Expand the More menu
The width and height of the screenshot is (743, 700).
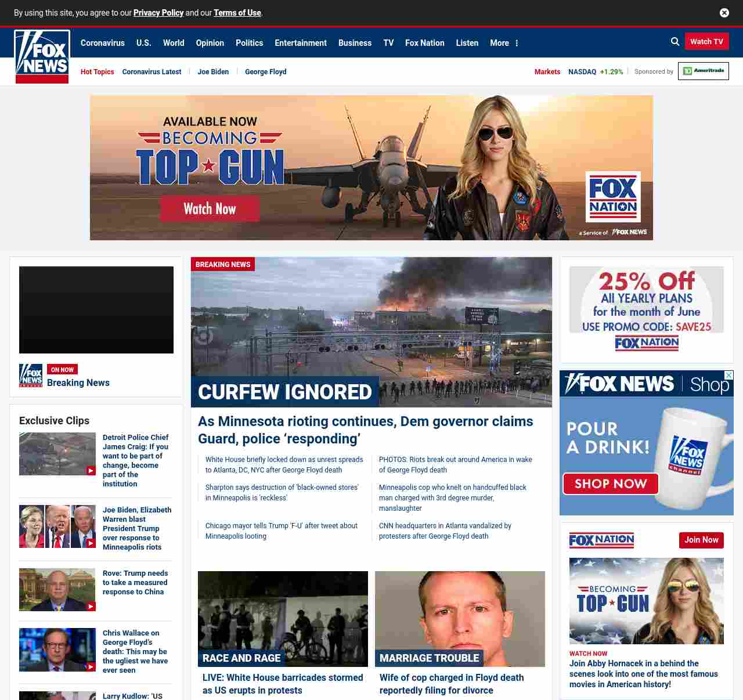coord(504,43)
